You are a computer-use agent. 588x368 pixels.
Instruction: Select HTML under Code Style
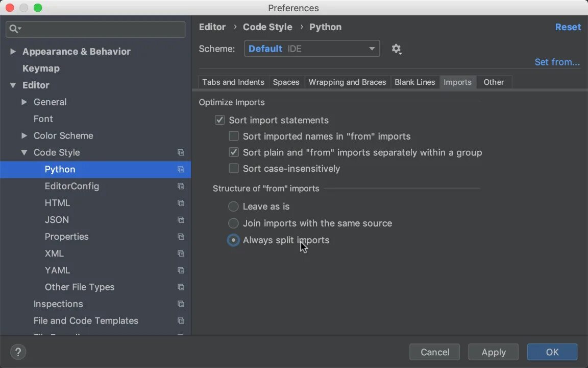[57, 203]
